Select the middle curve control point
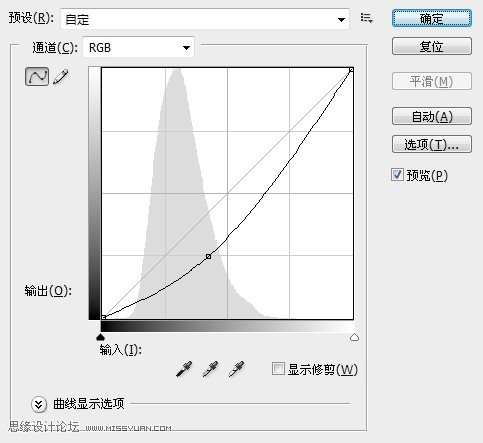Image resolution: width=483 pixels, height=443 pixels. (x=208, y=256)
